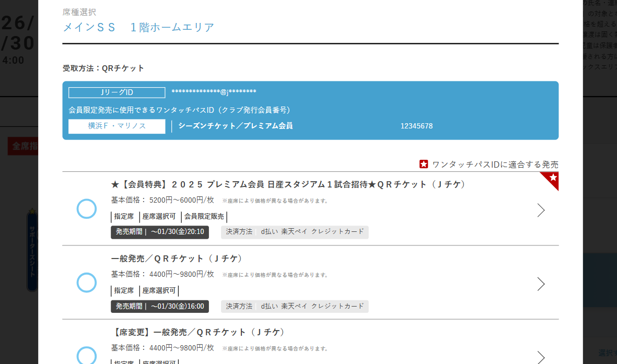This screenshot has width=617, height=364.
Task: Expand the 一般発売／QRチケット row arrow
Action: 541,284
